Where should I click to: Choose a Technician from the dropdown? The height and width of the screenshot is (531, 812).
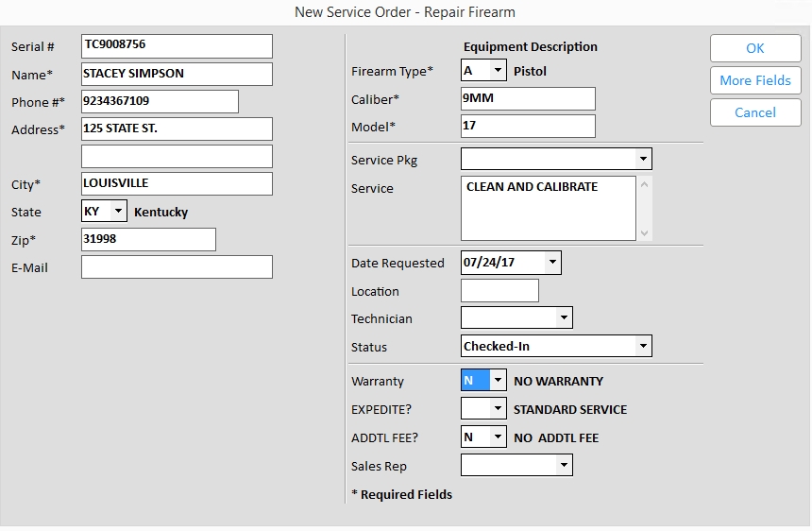[x=564, y=318]
